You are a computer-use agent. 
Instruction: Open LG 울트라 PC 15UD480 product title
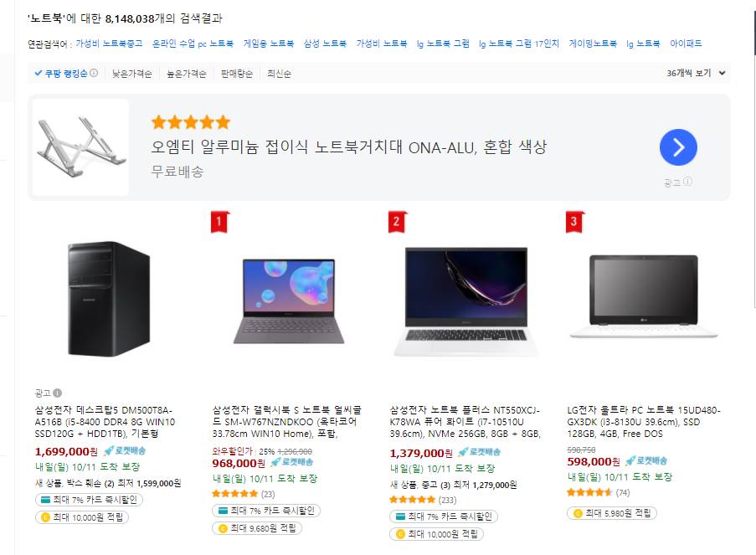644,422
